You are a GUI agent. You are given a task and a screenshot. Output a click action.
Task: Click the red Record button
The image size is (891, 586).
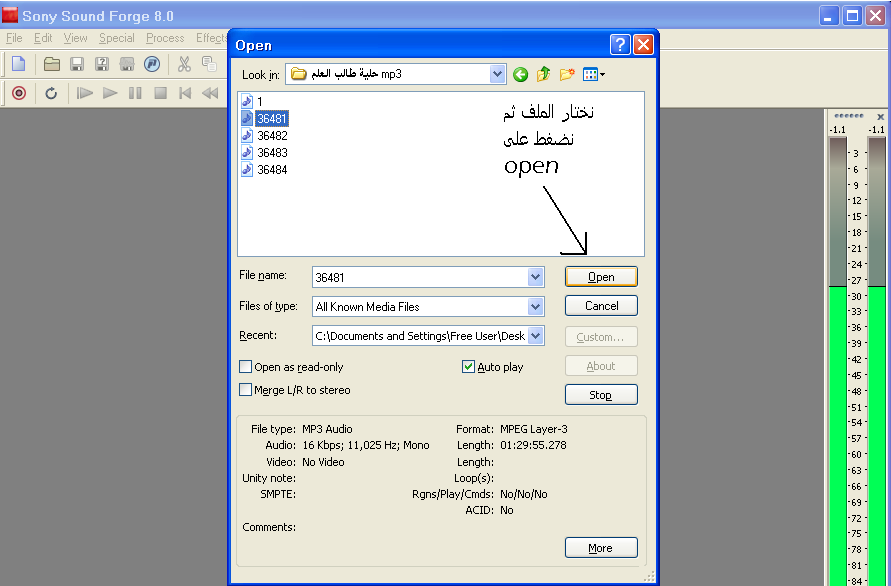click(19, 93)
